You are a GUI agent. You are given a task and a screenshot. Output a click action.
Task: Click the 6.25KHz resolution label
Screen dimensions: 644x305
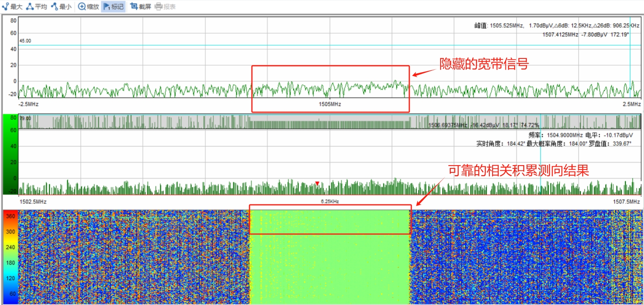330,202
